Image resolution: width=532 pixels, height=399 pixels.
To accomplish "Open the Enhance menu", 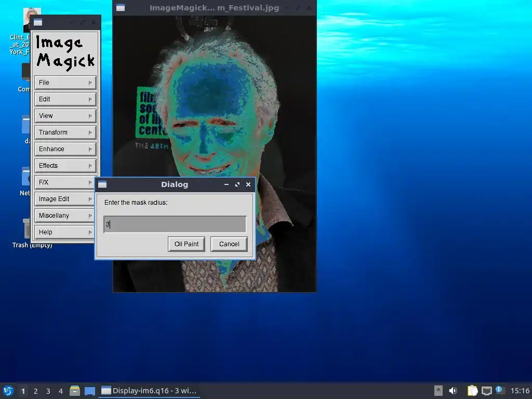I will point(65,149).
